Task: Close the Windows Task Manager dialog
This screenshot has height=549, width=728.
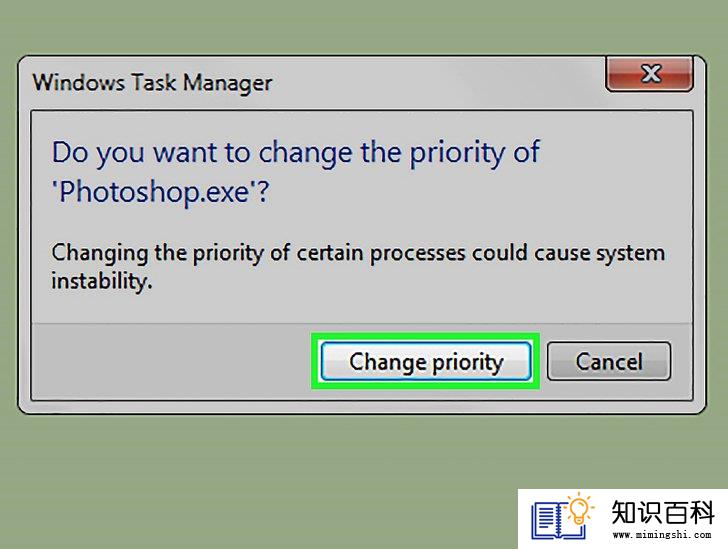Action: (x=649, y=74)
